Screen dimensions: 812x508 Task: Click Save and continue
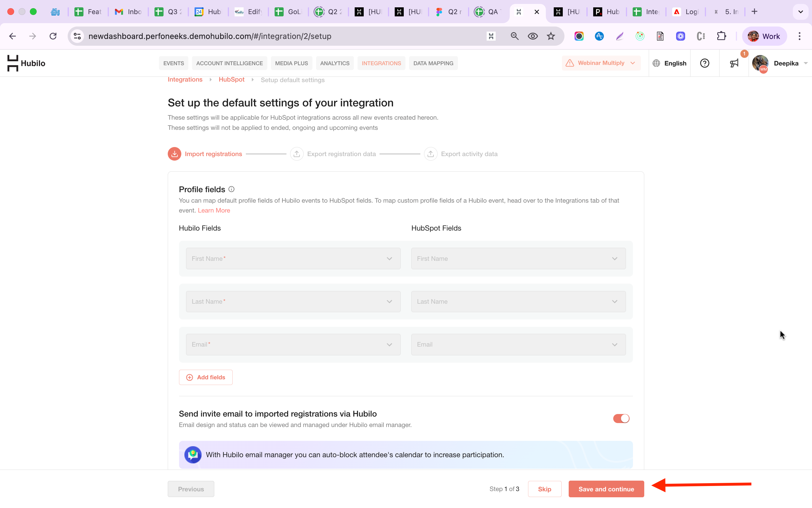coord(606,489)
